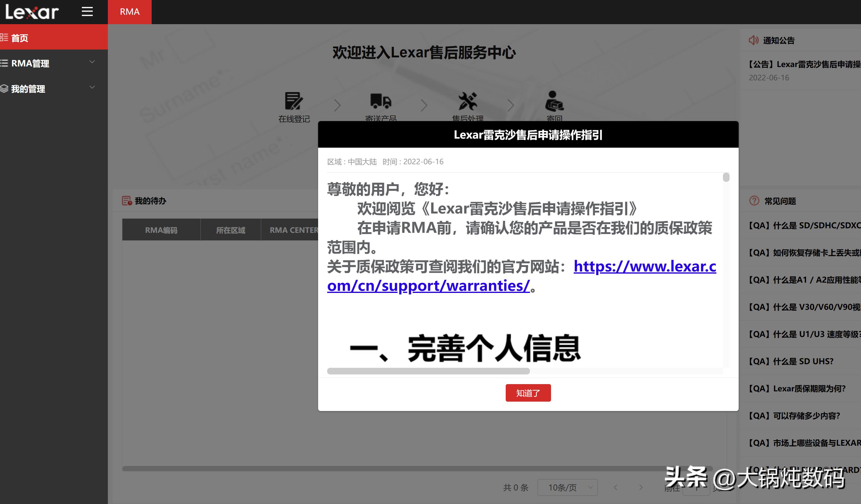
Task: Click the RMA管理 list icon in sidebar
Action: (5, 63)
